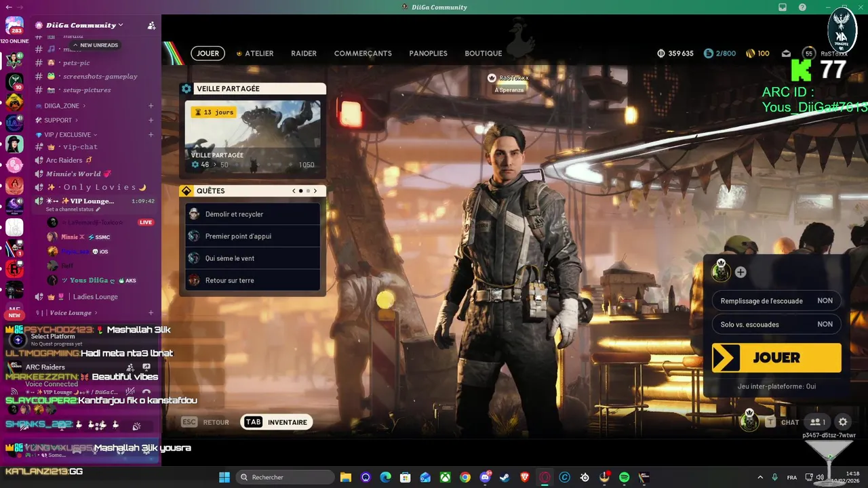Expand the SUPPORT category
The height and width of the screenshot is (488, 868).
tap(56, 120)
